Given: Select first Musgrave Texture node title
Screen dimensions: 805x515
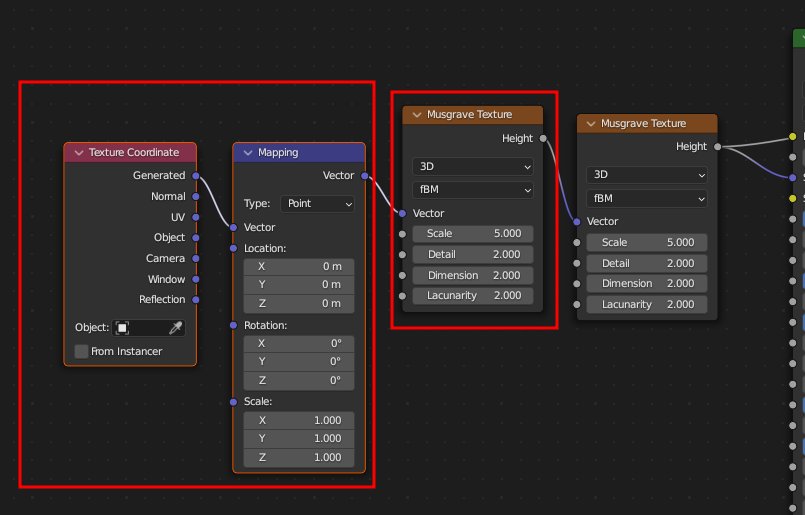Looking at the screenshot, I should [x=469, y=115].
